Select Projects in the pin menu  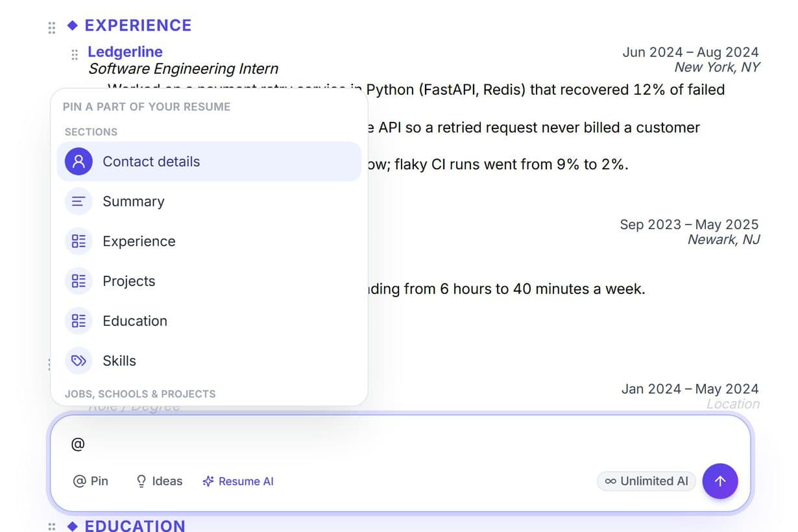click(x=209, y=281)
